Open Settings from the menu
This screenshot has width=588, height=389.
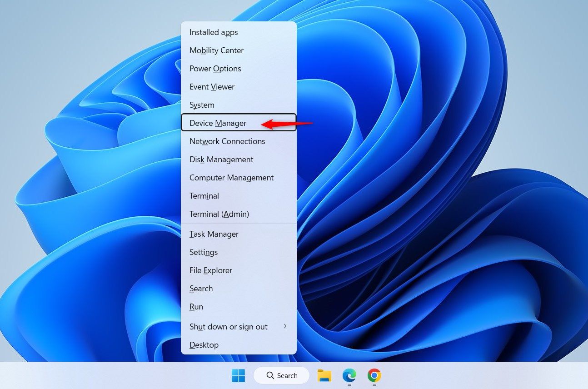204,252
